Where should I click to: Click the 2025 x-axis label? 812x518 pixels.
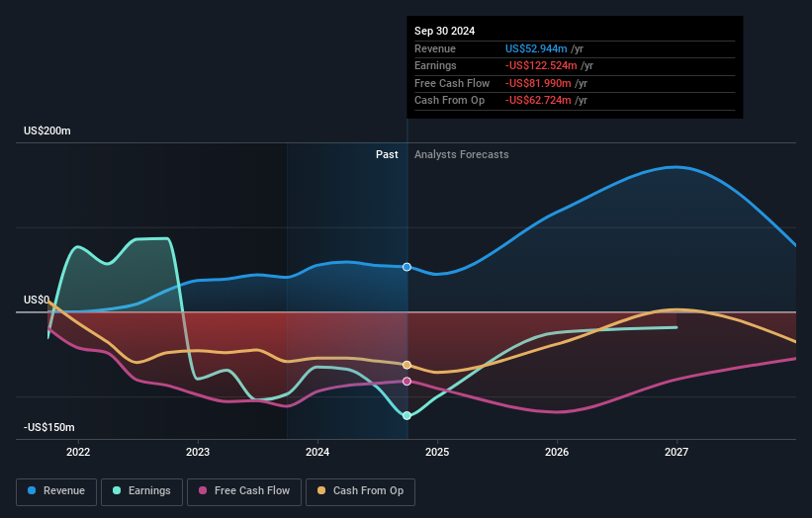coord(437,453)
